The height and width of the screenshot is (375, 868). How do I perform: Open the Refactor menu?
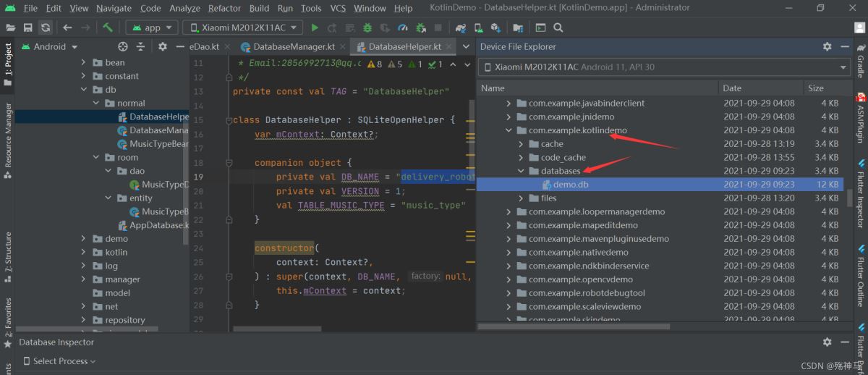click(224, 8)
